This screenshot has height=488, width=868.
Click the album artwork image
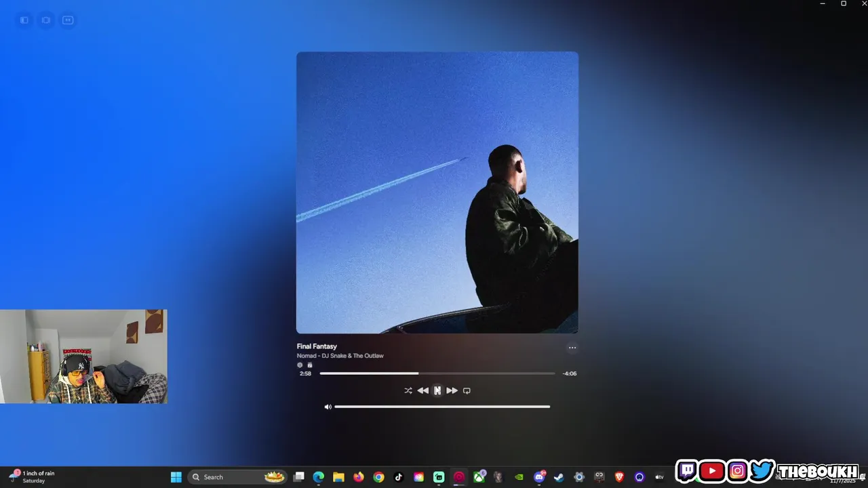(x=437, y=192)
